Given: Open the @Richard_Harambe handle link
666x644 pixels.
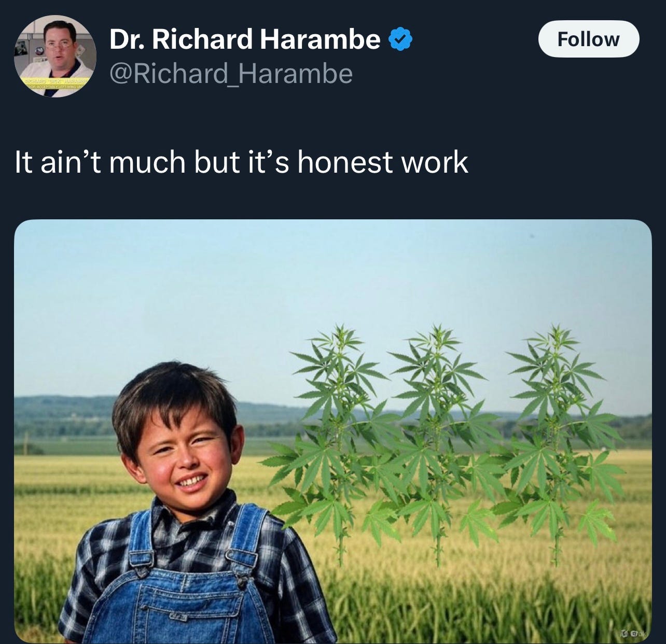Looking at the screenshot, I should (x=231, y=74).
